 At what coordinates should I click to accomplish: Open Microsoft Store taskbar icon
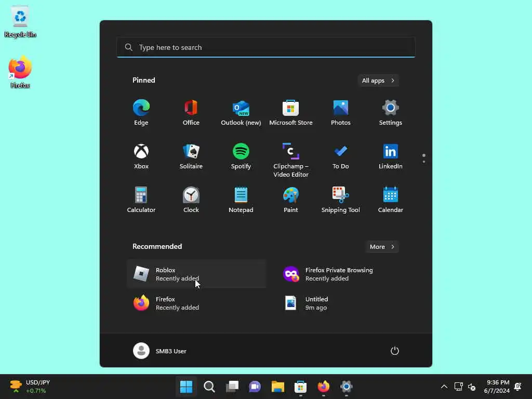301,387
